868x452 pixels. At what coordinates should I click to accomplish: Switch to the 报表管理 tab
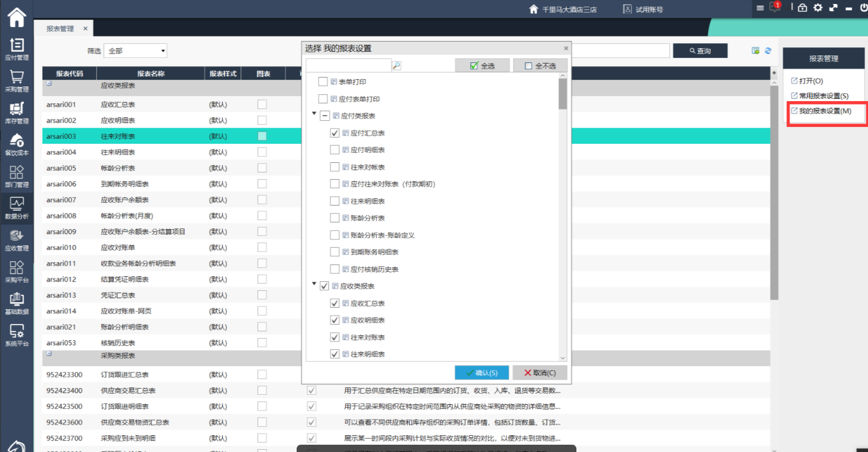click(60, 29)
